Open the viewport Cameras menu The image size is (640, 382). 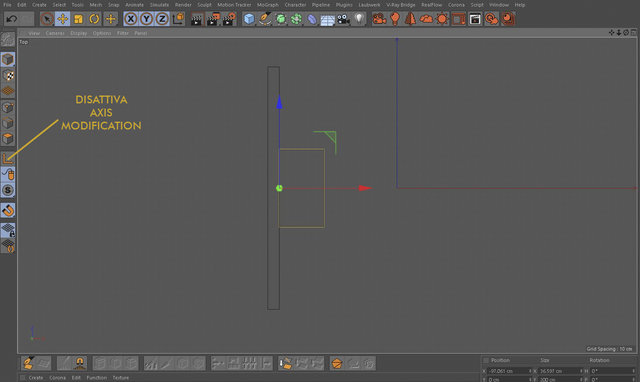click(55, 33)
